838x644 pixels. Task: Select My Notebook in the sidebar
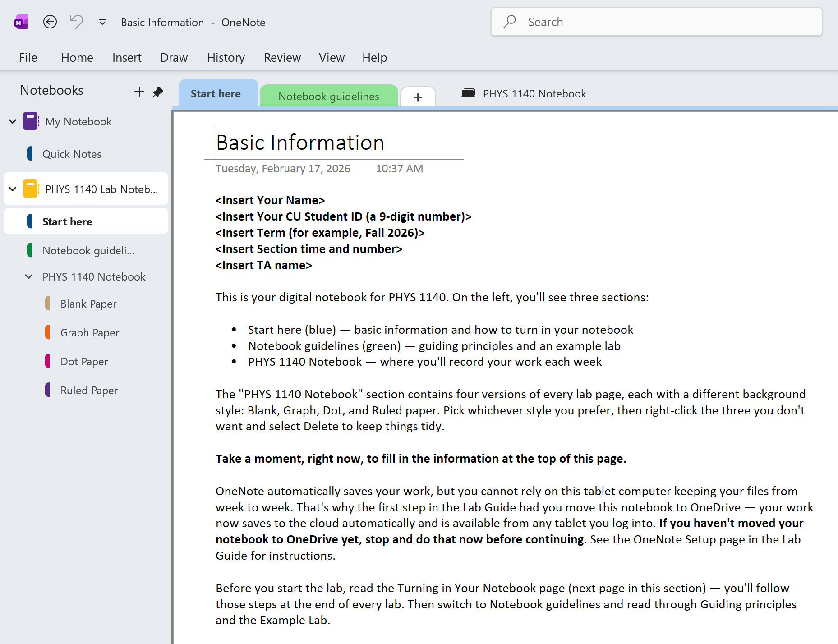(x=78, y=121)
